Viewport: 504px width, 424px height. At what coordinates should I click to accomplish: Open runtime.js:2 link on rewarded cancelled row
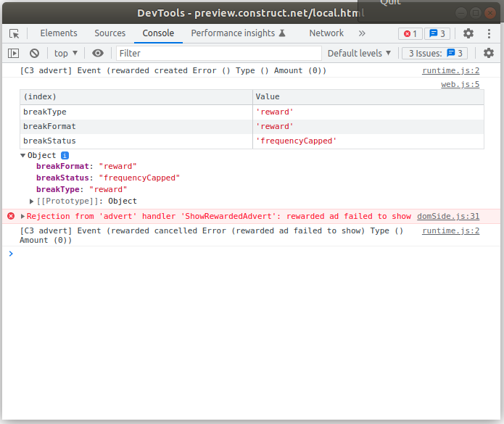450,231
